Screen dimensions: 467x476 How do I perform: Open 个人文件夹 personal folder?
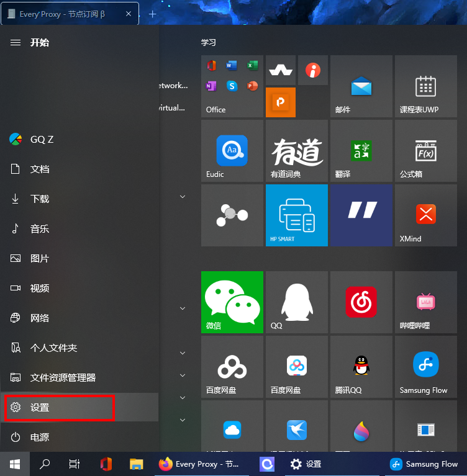pyautogui.click(x=79, y=348)
